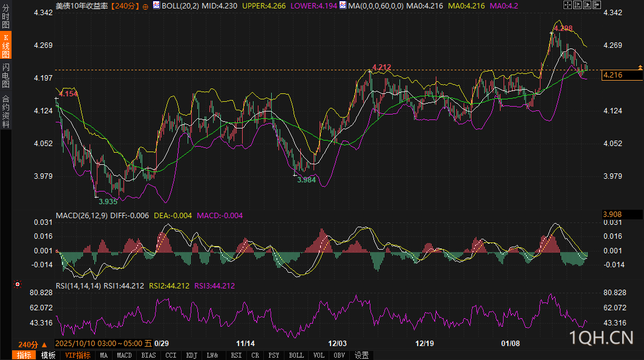Toggle the MACD indicator button in bottom bar
644x360 pixels.
124,355
